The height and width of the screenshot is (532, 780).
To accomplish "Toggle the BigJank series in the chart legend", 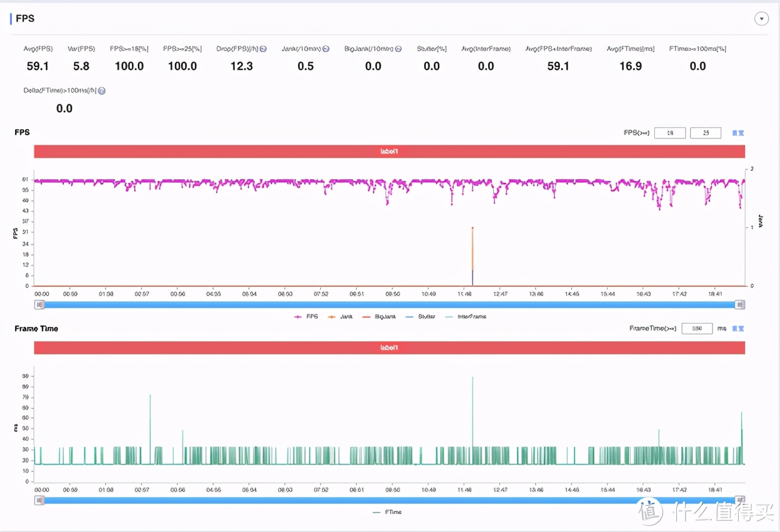I will tap(378, 317).
